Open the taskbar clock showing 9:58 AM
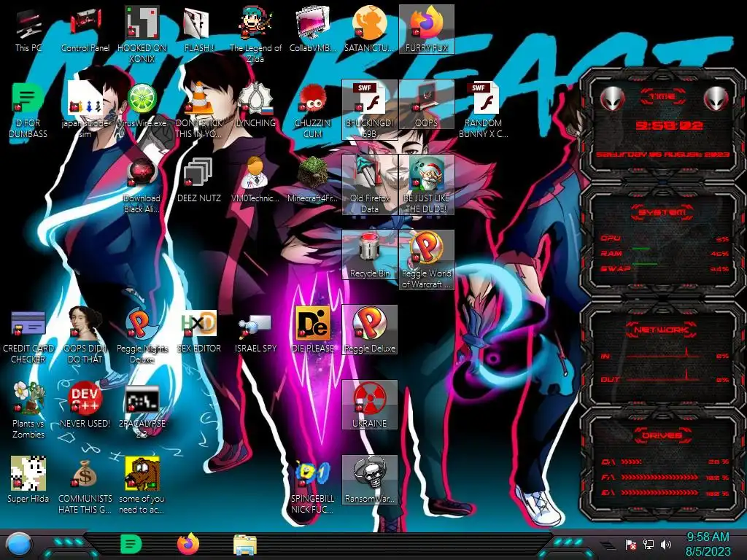 click(708, 544)
